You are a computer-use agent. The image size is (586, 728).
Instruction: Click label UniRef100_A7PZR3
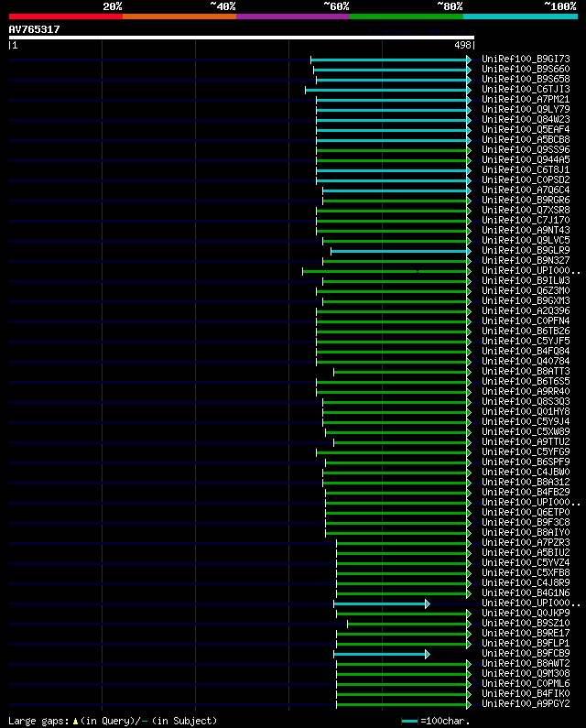526,543
